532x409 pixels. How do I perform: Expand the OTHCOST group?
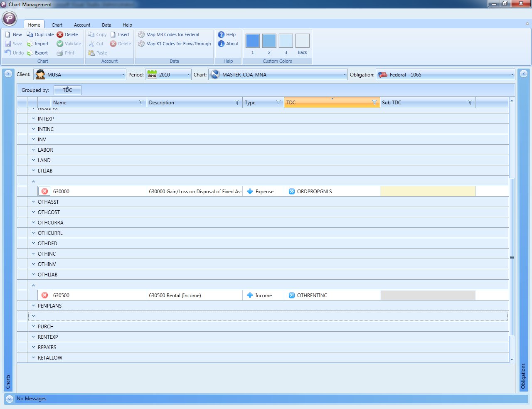[x=33, y=212]
